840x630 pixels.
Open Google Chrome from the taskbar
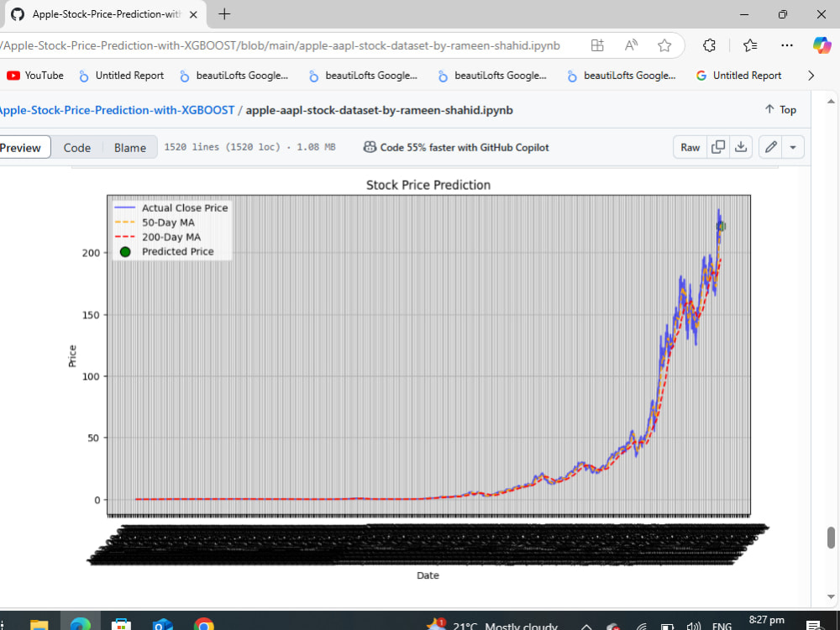click(x=203, y=624)
